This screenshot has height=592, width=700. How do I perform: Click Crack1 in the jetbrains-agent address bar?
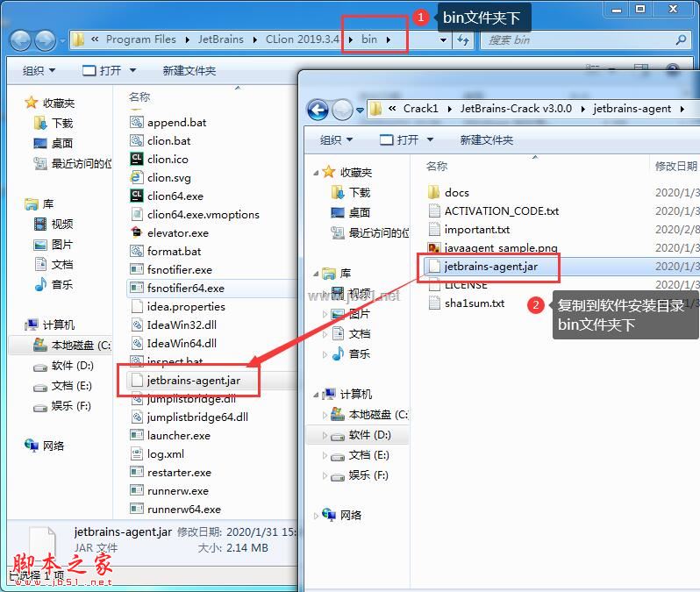pos(421,109)
